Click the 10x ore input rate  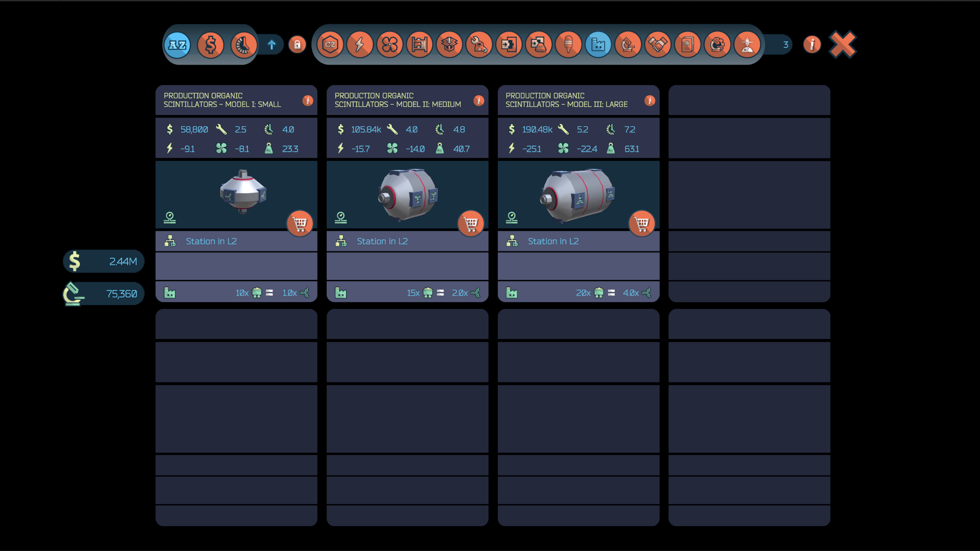click(242, 293)
